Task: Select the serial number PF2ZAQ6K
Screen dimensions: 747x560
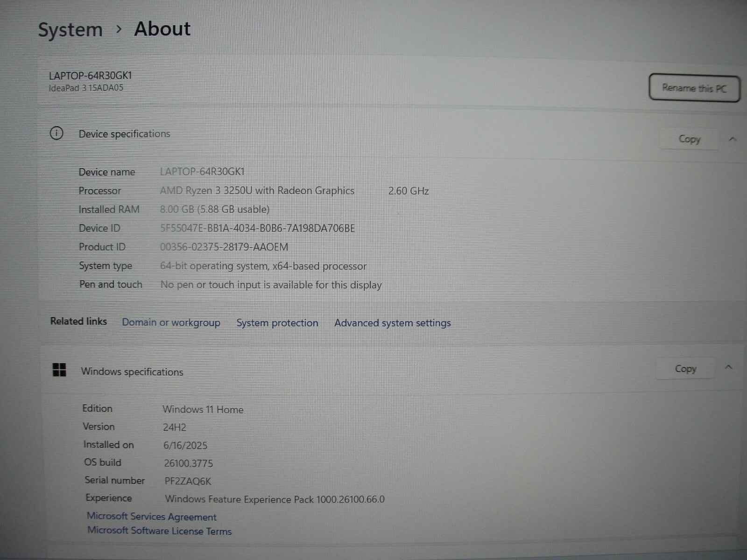Action: [187, 481]
